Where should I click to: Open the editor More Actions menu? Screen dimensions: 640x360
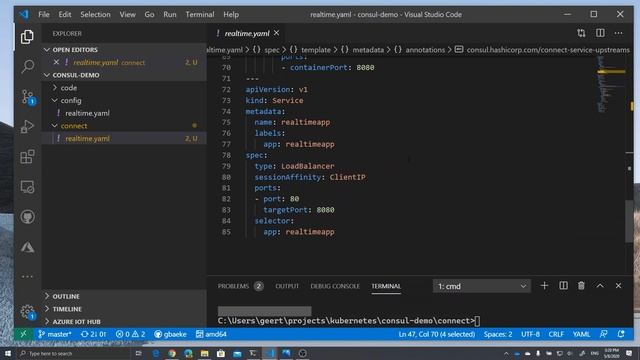pyautogui.click(x=618, y=33)
